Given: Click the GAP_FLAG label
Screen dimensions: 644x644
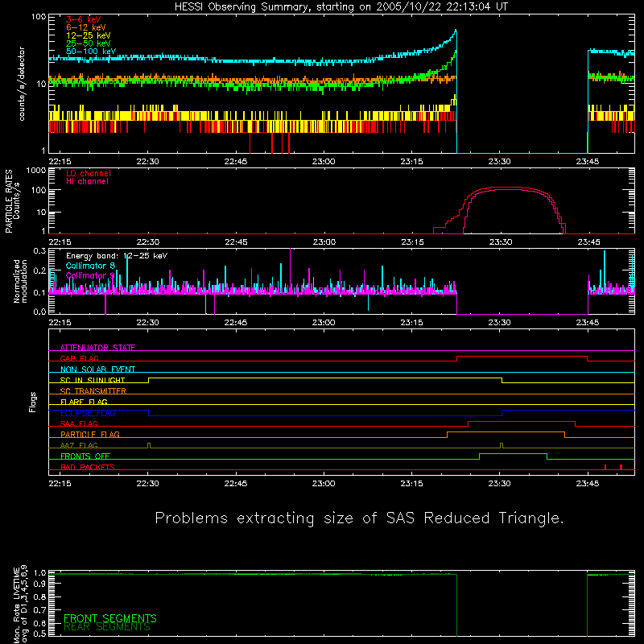Looking at the screenshot, I should (79, 358).
